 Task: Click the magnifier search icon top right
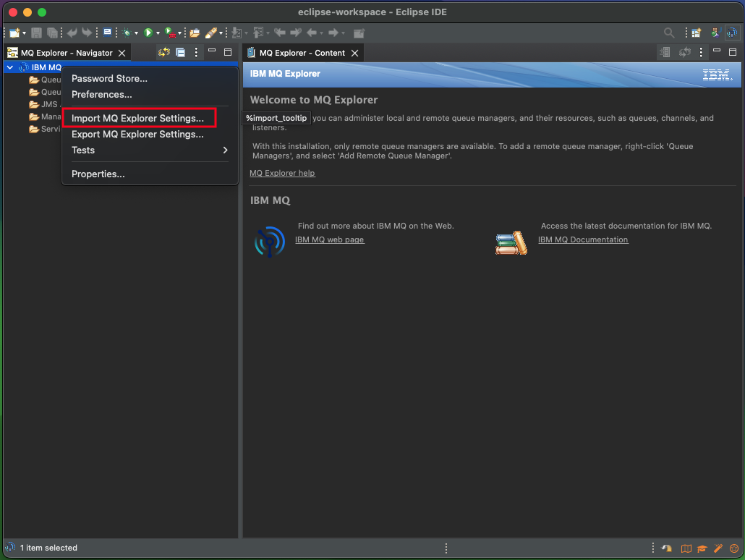(x=668, y=33)
